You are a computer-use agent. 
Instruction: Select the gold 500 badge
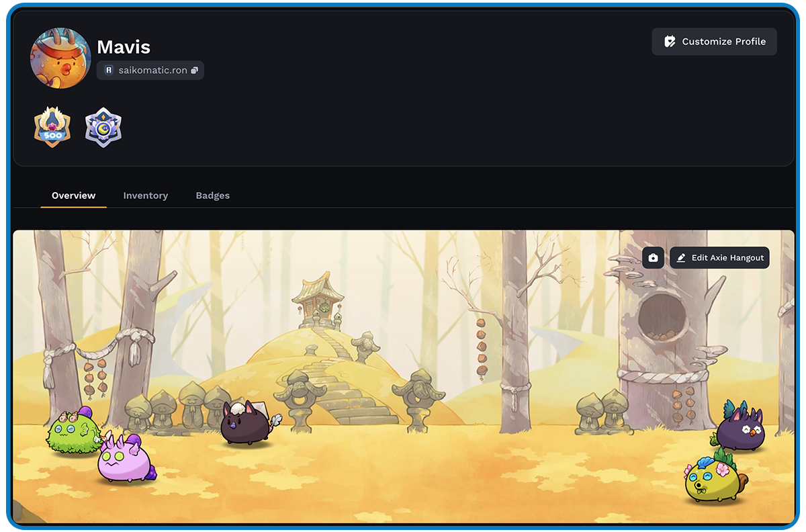click(x=52, y=127)
